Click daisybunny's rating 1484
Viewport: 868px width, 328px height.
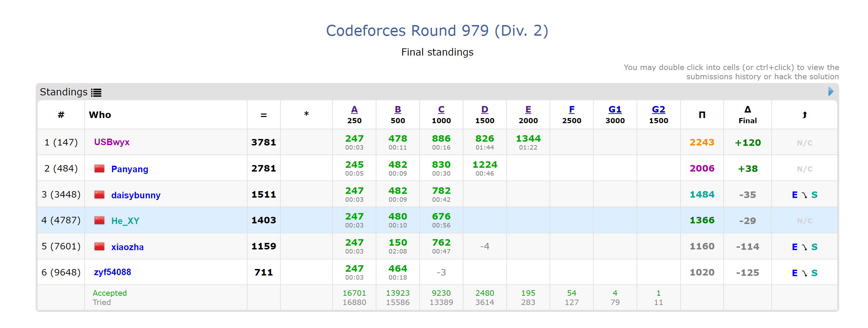pyautogui.click(x=702, y=195)
